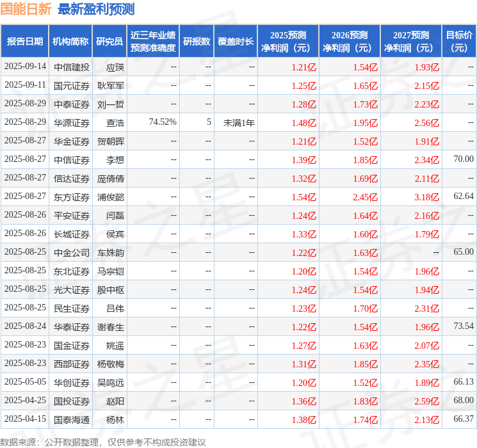Click institution name 国金证券
This screenshot has width=477, height=448.
(72, 346)
